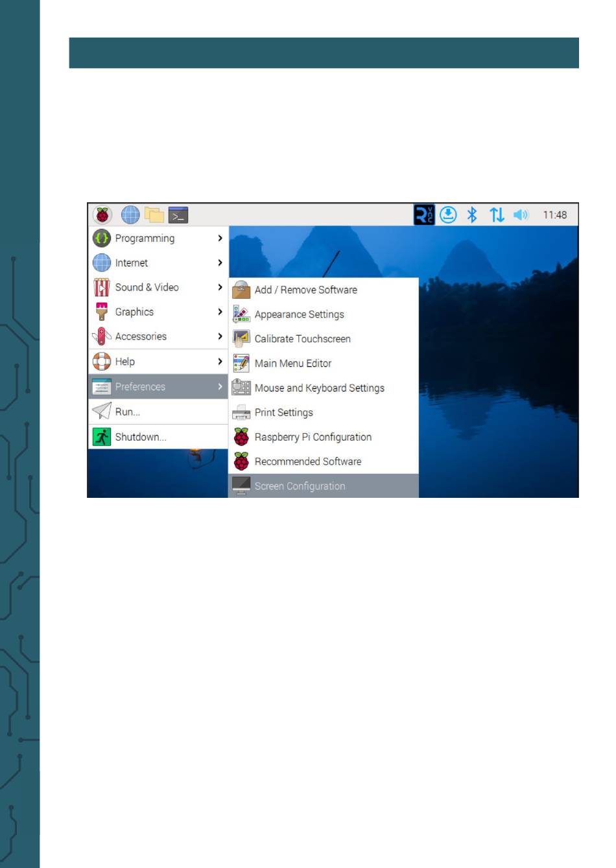Select Calibrate Touchscreen

324,338
